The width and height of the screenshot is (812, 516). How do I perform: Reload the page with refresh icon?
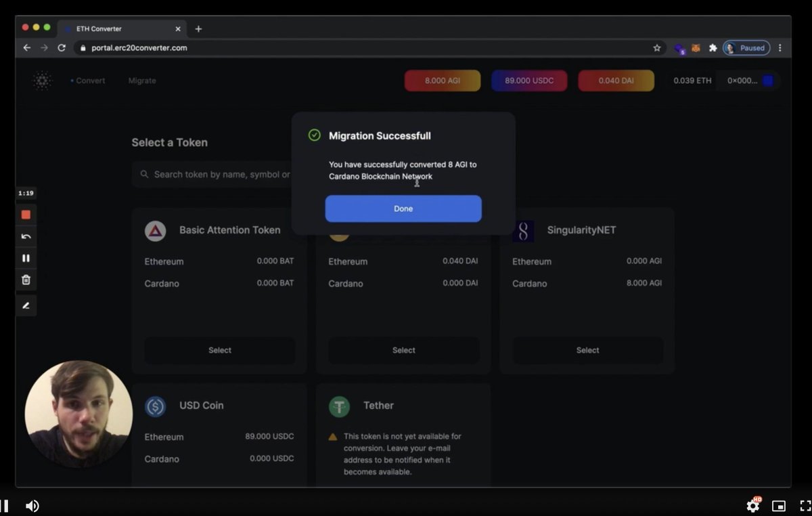click(x=62, y=48)
